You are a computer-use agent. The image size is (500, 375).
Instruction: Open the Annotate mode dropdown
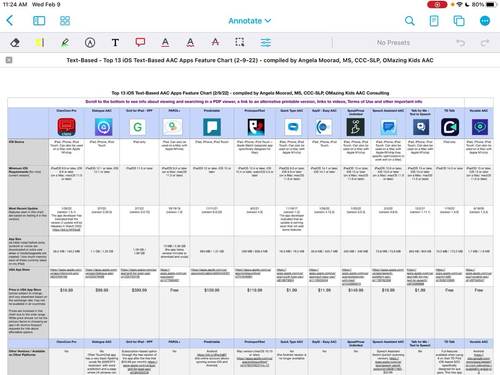point(250,21)
